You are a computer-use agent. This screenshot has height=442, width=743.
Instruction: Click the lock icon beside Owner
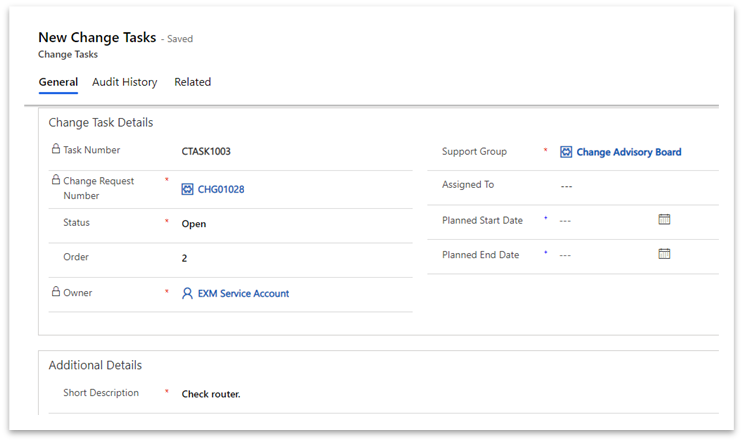(x=56, y=291)
